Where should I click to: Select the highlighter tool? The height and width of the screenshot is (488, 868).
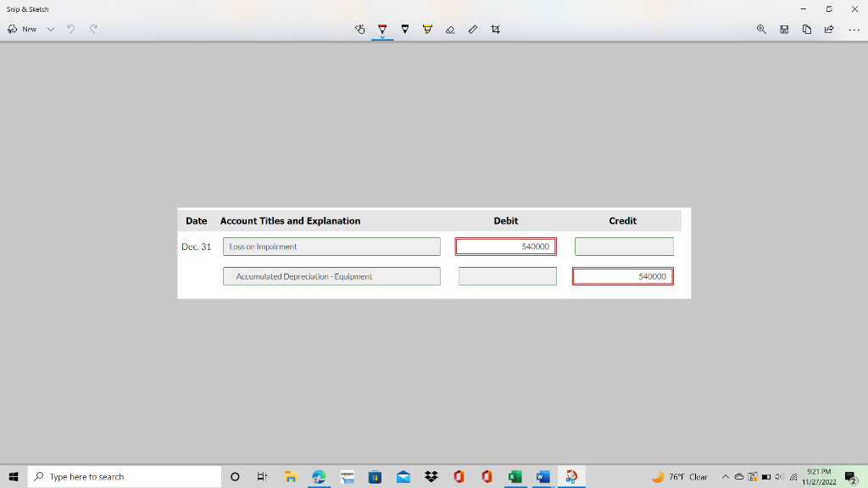tap(427, 29)
